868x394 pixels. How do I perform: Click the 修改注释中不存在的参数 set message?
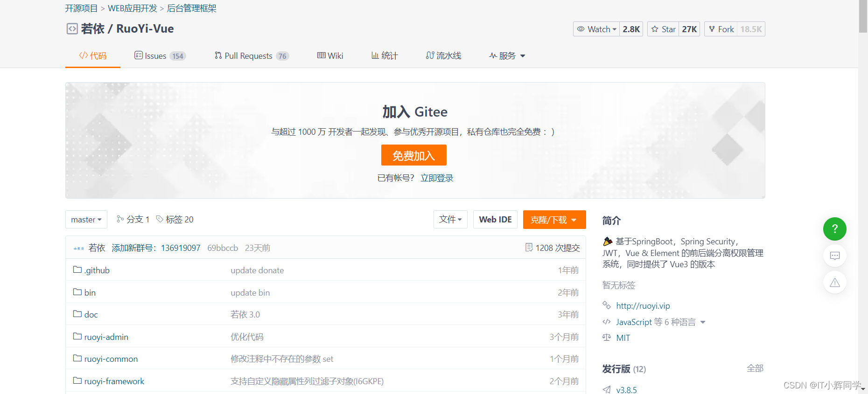[x=282, y=359]
